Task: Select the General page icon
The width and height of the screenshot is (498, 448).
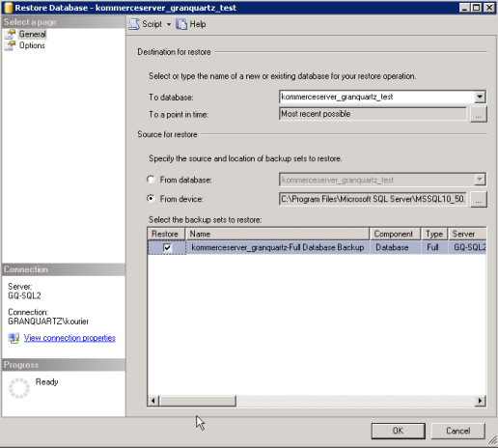Action: 10,34
